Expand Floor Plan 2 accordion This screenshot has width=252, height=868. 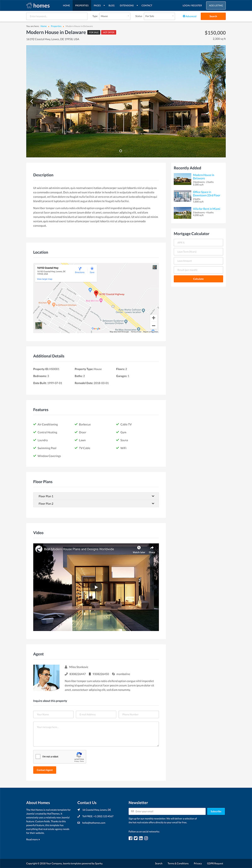pyautogui.click(x=96, y=503)
